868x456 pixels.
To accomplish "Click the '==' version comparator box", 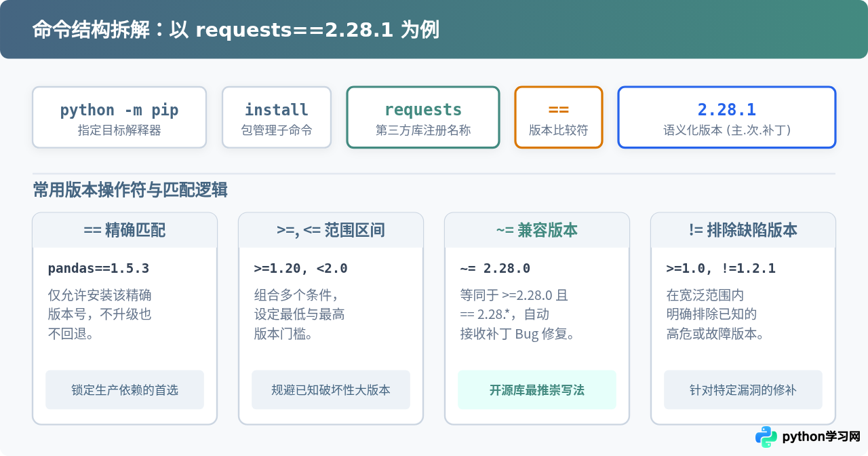I will pyautogui.click(x=559, y=117).
